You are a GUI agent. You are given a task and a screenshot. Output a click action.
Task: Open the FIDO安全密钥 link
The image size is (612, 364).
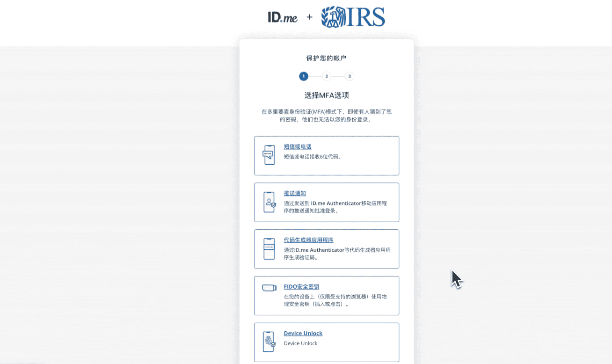pyautogui.click(x=301, y=287)
